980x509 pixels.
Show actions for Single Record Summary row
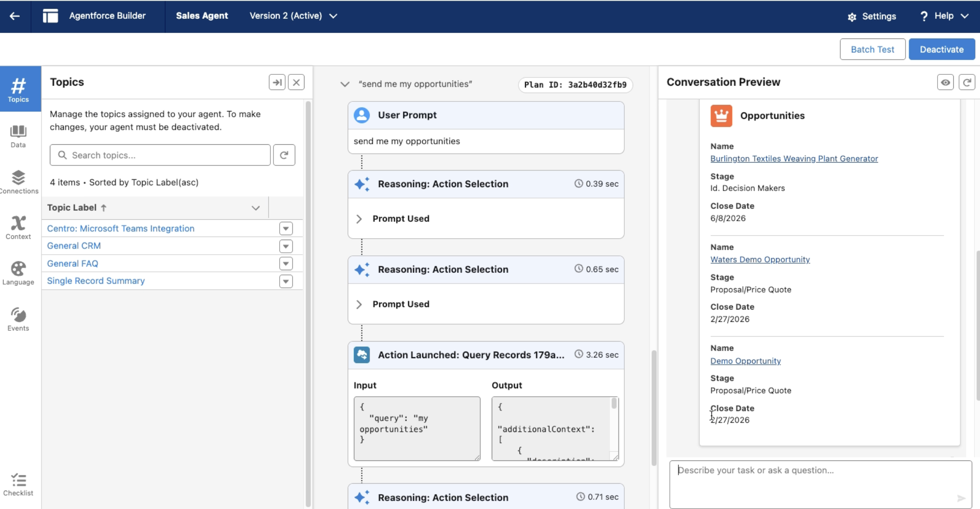(x=286, y=281)
